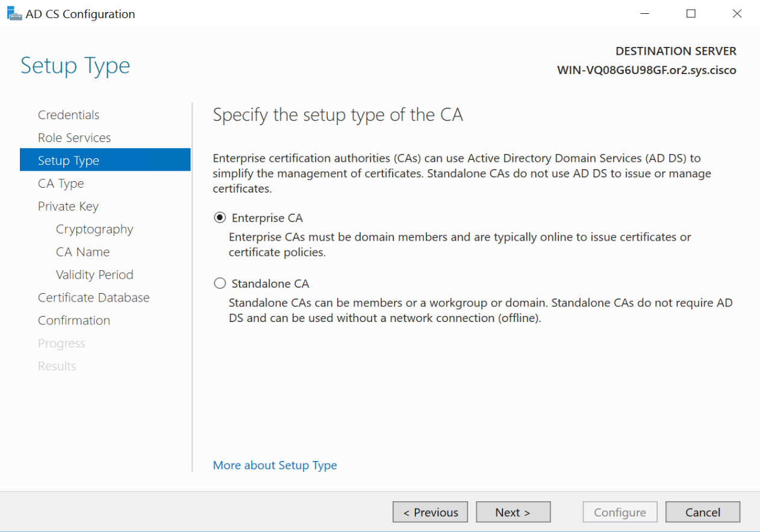Open the Private Key step
The width and height of the screenshot is (760, 532).
pos(68,206)
